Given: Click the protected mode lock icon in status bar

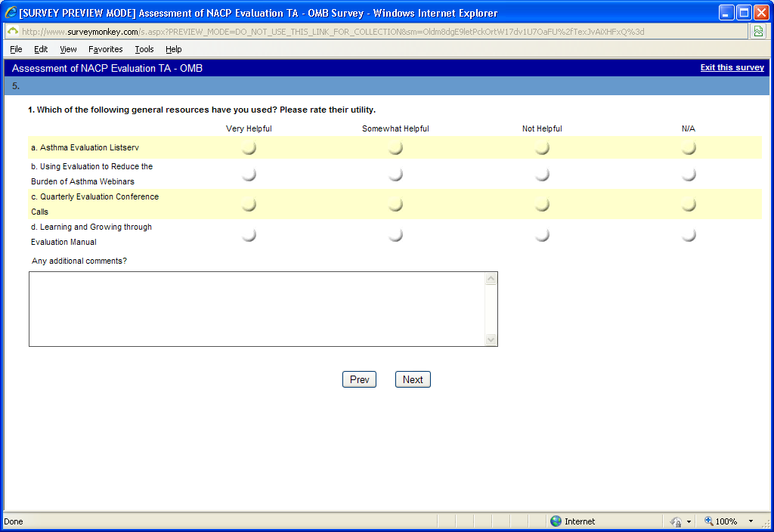Looking at the screenshot, I should (676, 521).
